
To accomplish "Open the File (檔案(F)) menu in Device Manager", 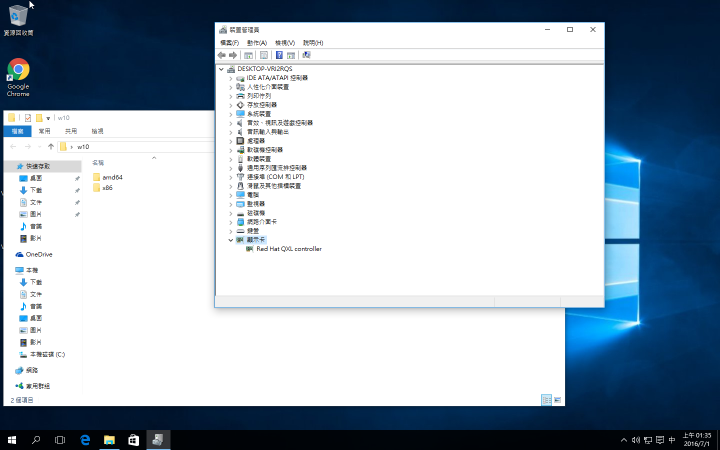I will pyautogui.click(x=229, y=43).
